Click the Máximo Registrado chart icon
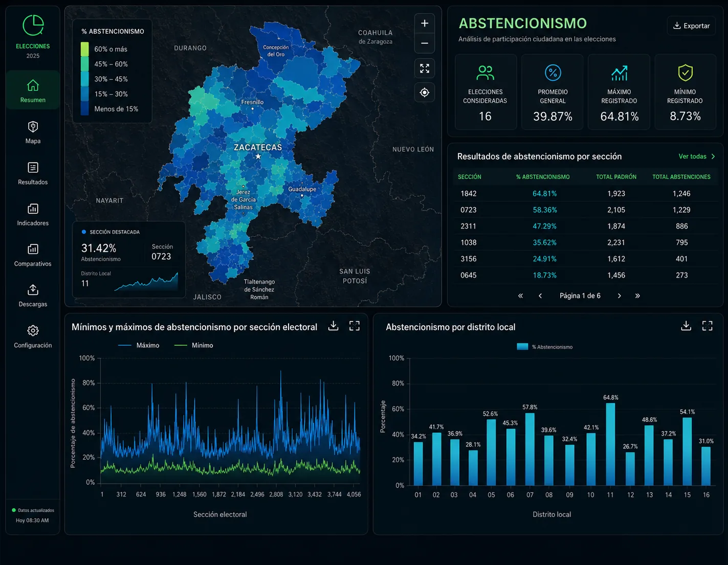 619,73
